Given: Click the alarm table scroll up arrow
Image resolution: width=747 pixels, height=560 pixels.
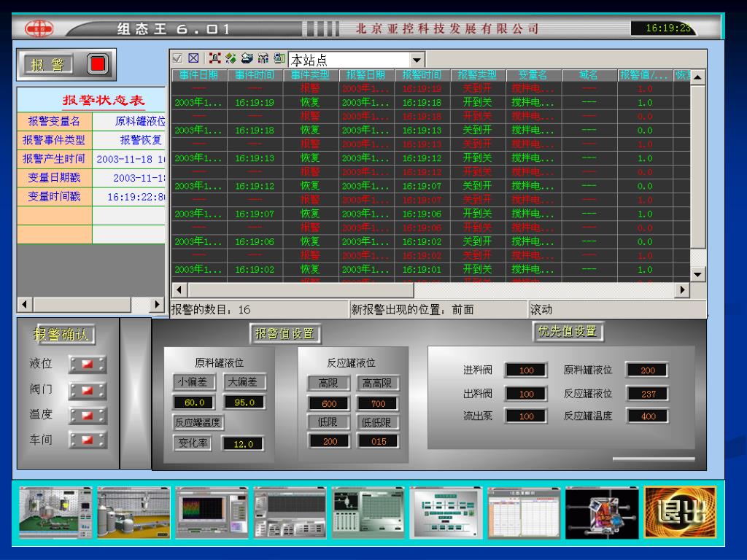Looking at the screenshot, I should (697, 77).
